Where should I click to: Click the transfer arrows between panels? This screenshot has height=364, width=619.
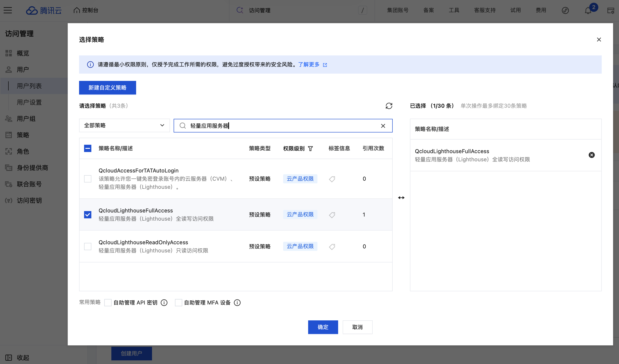tap(401, 198)
